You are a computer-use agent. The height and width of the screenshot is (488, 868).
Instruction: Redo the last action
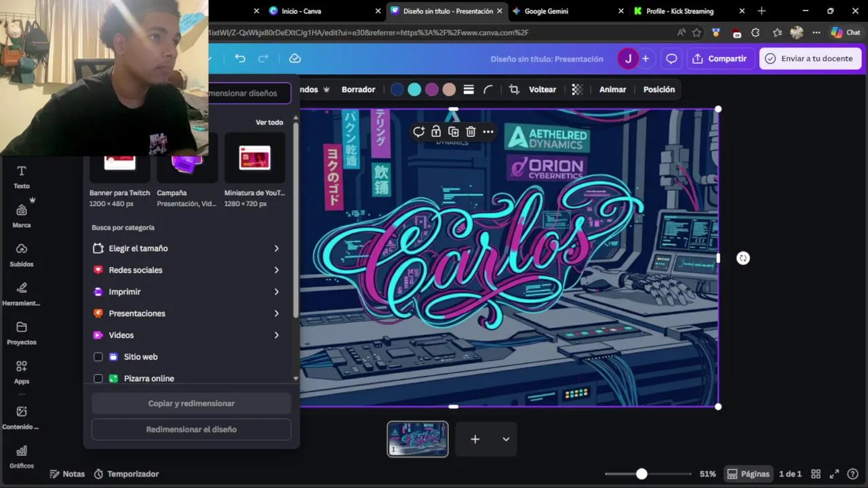pyautogui.click(x=263, y=58)
